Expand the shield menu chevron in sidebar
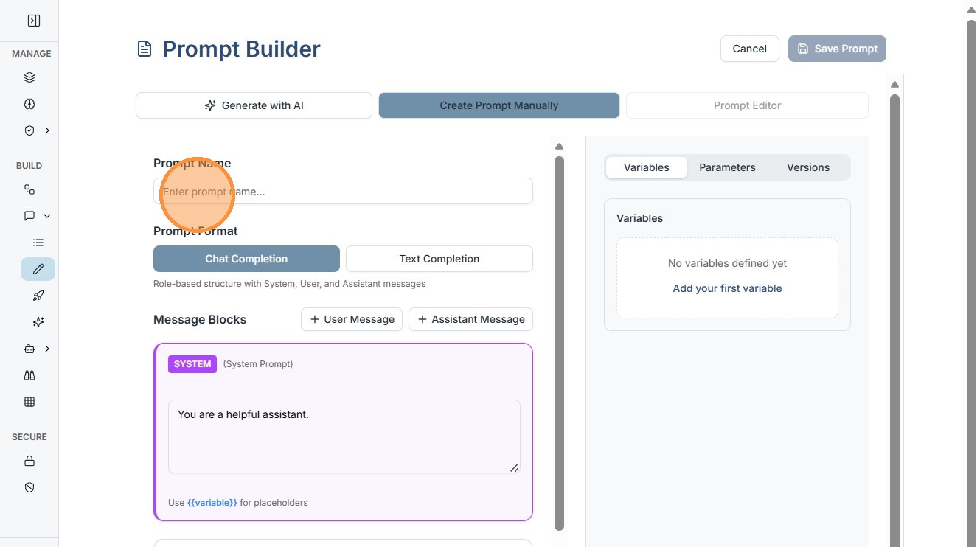This screenshot has width=980, height=547. tap(47, 130)
